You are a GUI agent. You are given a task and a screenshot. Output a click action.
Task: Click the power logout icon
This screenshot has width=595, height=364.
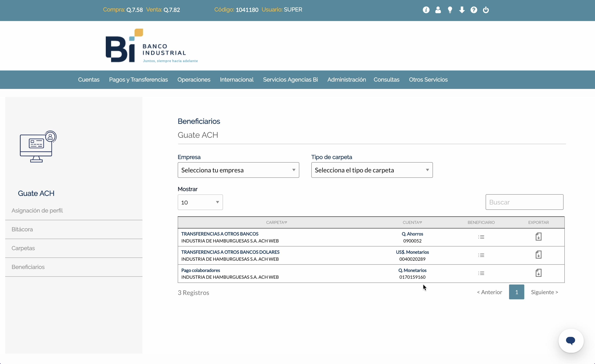[x=486, y=10]
